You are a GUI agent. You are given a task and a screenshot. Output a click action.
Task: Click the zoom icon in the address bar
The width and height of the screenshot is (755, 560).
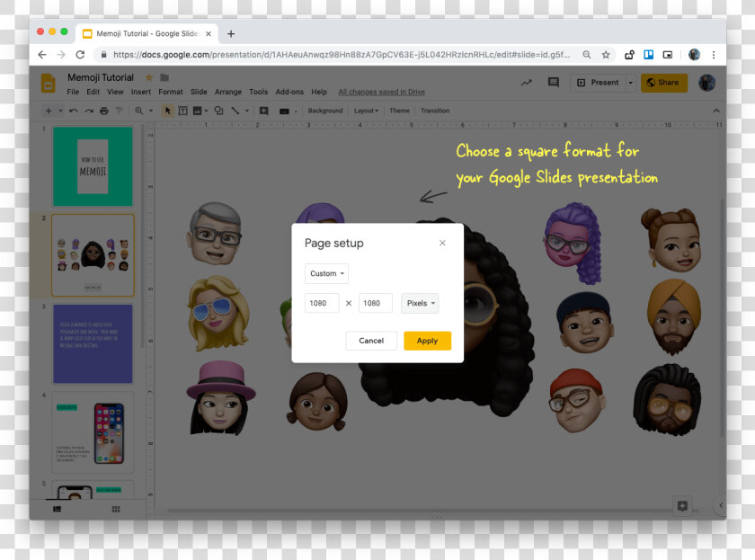click(x=586, y=55)
